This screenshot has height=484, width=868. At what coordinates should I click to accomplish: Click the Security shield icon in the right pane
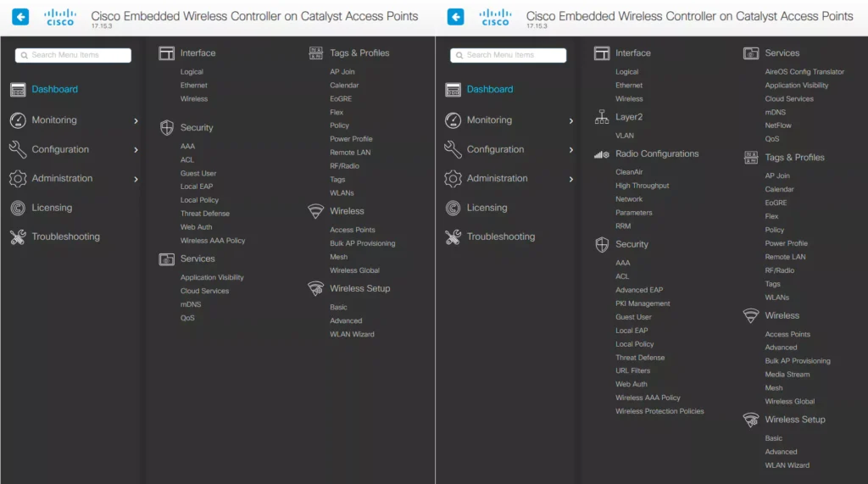pos(602,244)
